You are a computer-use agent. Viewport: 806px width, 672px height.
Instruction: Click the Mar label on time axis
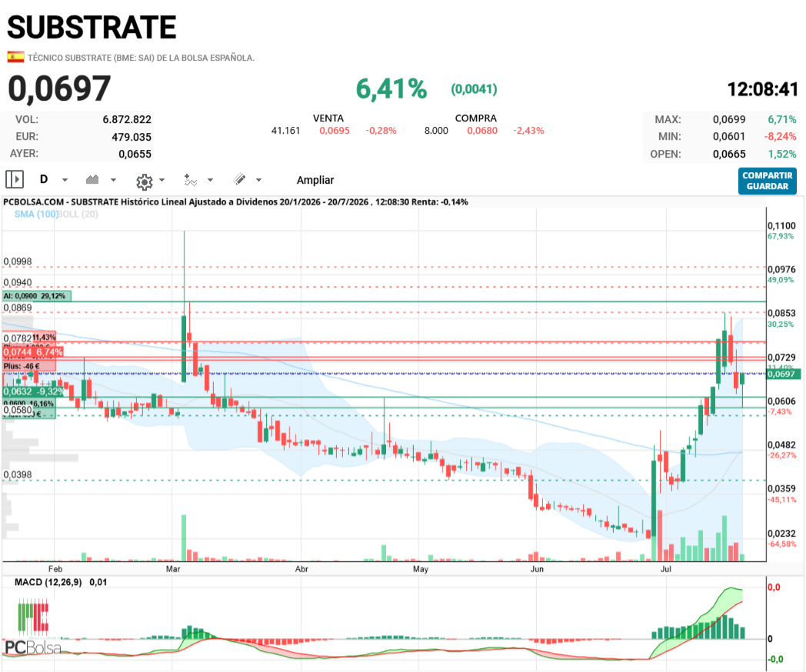(x=173, y=569)
